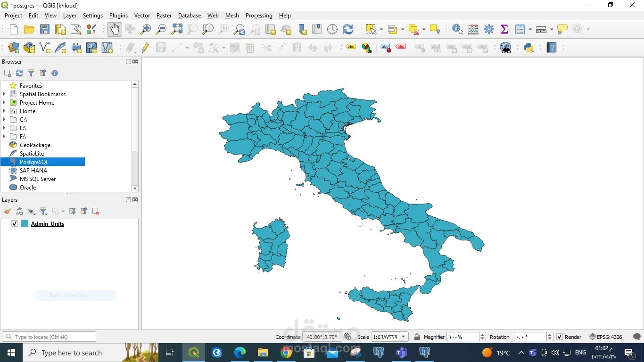The image size is (644, 362).
Task: Open the Vector menu
Action: pos(142,16)
